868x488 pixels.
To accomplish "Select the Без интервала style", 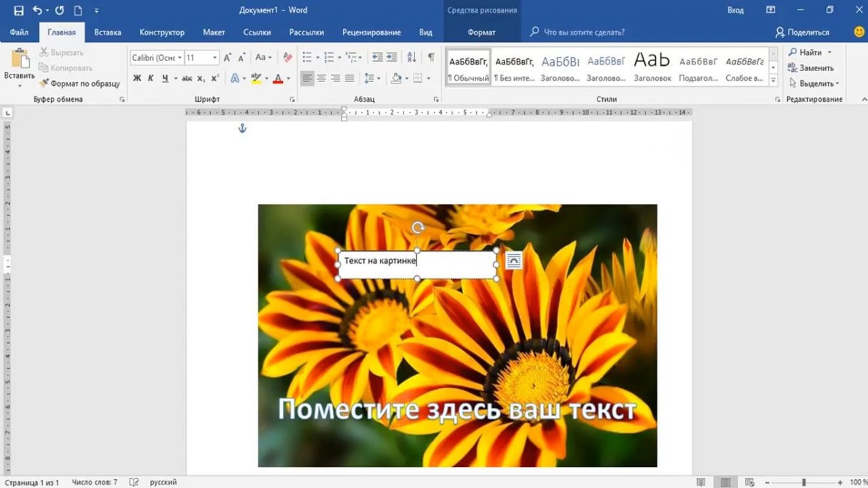I will (x=515, y=68).
